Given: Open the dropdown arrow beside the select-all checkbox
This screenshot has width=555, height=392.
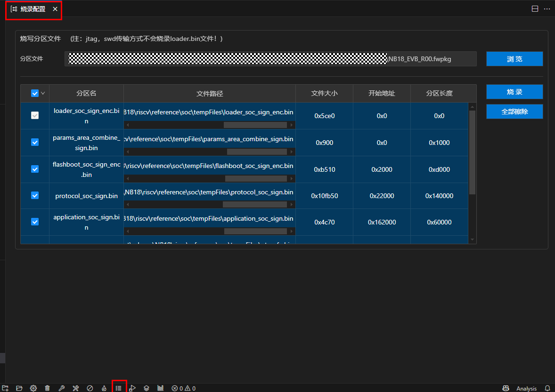Looking at the screenshot, I should pos(43,93).
